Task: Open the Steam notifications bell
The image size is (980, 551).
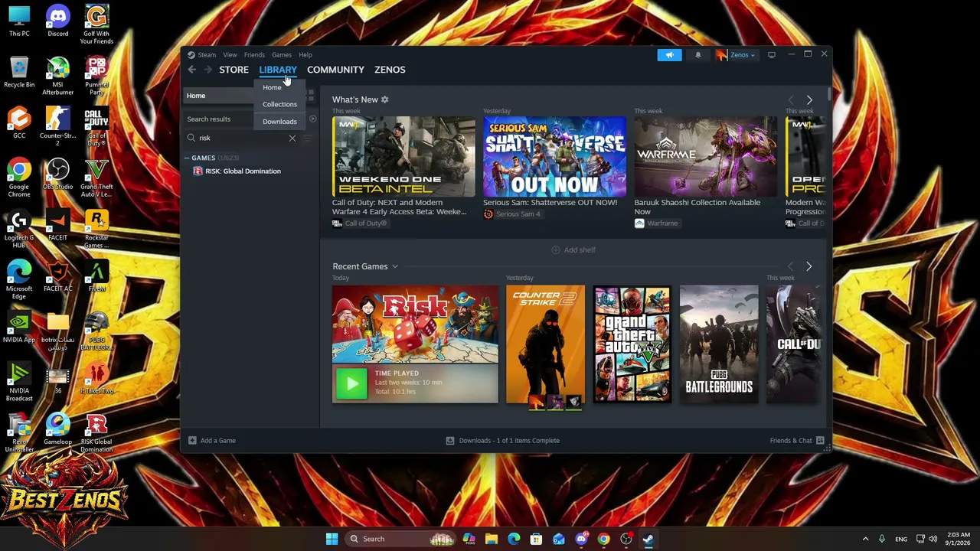Action: (697, 55)
